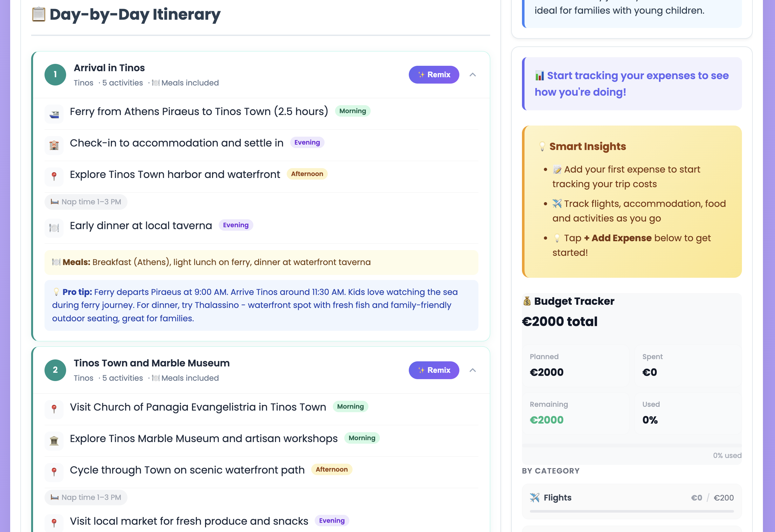Click the €2000 total budget heading
The width and height of the screenshot is (775, 532).
559,322
